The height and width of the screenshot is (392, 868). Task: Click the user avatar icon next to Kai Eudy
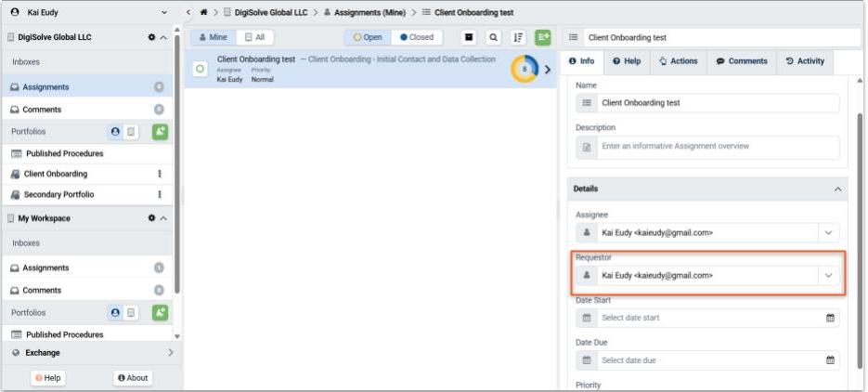tap(15, 12)
